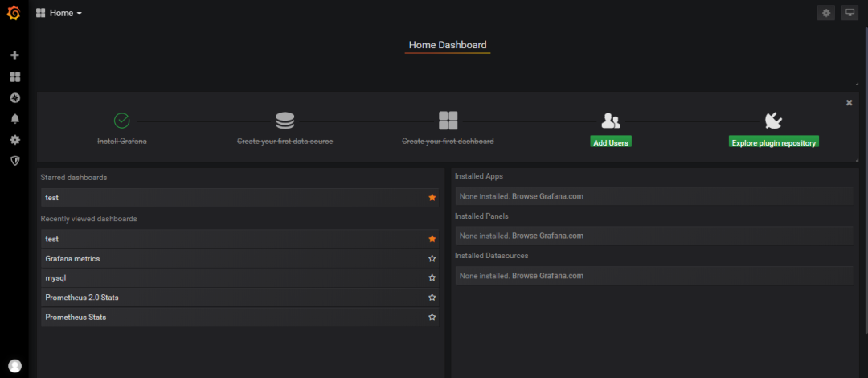Screen dimensions: 868x378
Task: Click the dashboard grid icon beside Home
Action: (40, 13)
